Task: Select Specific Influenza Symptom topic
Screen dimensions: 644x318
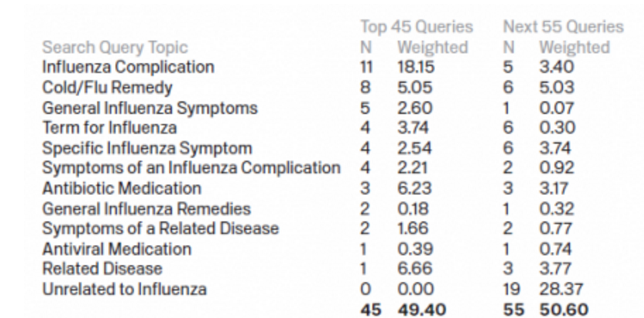Action: [x=147, y=148]
